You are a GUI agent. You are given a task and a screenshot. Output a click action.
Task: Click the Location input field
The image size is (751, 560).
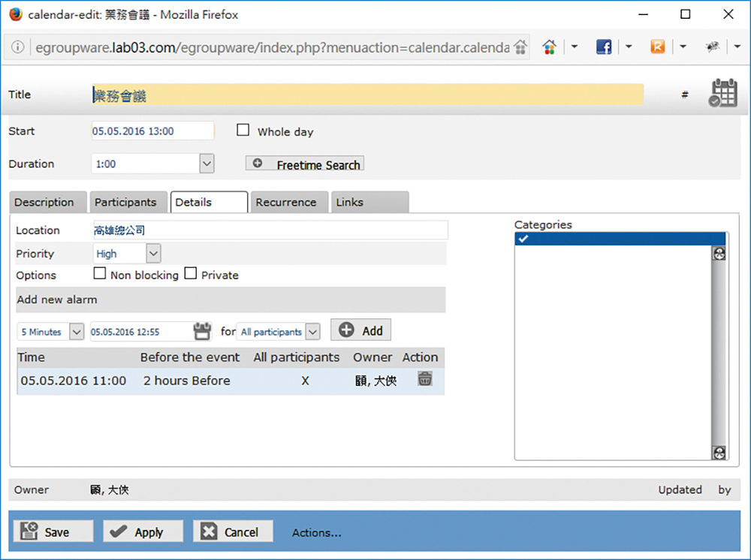[x=270, y=230]
